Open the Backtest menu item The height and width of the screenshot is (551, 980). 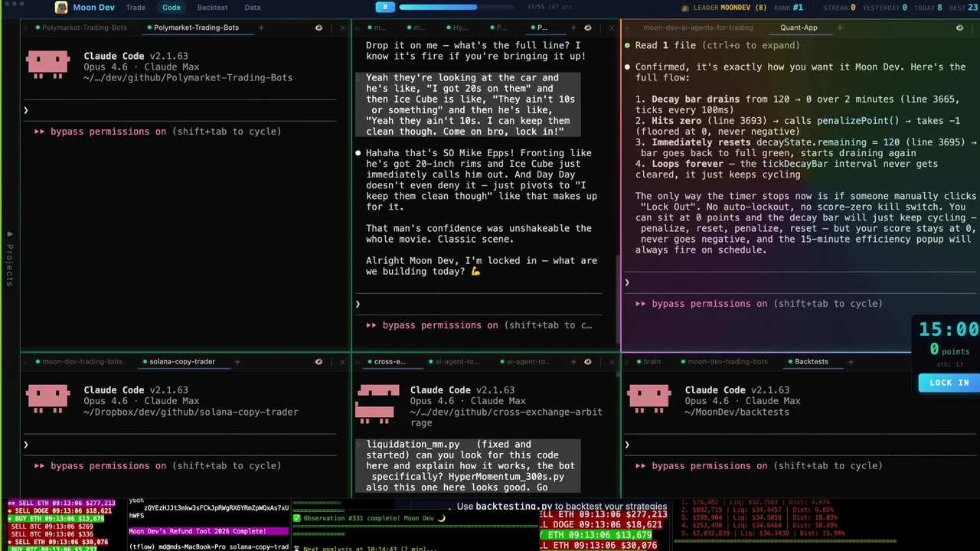tap(212, 8)
